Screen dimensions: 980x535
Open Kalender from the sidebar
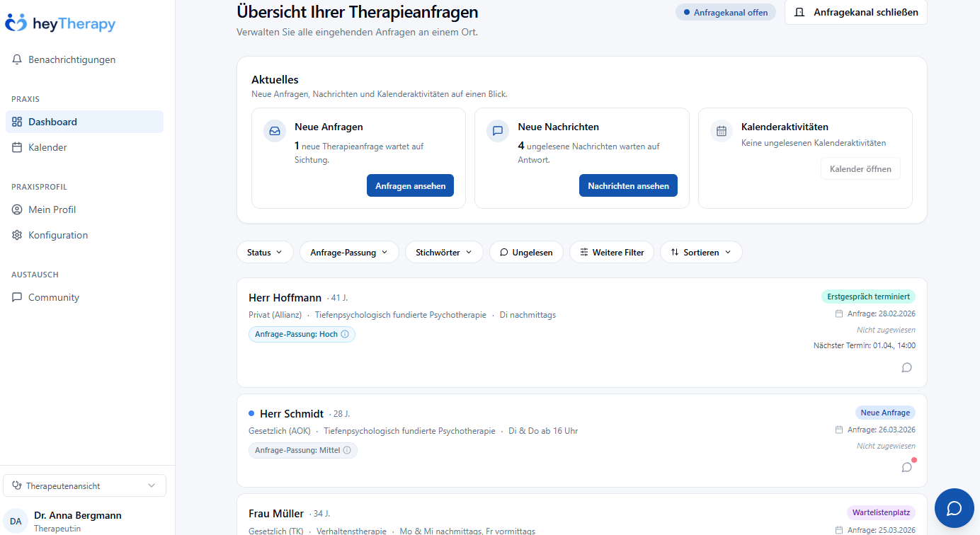click(x=84, y=147)
